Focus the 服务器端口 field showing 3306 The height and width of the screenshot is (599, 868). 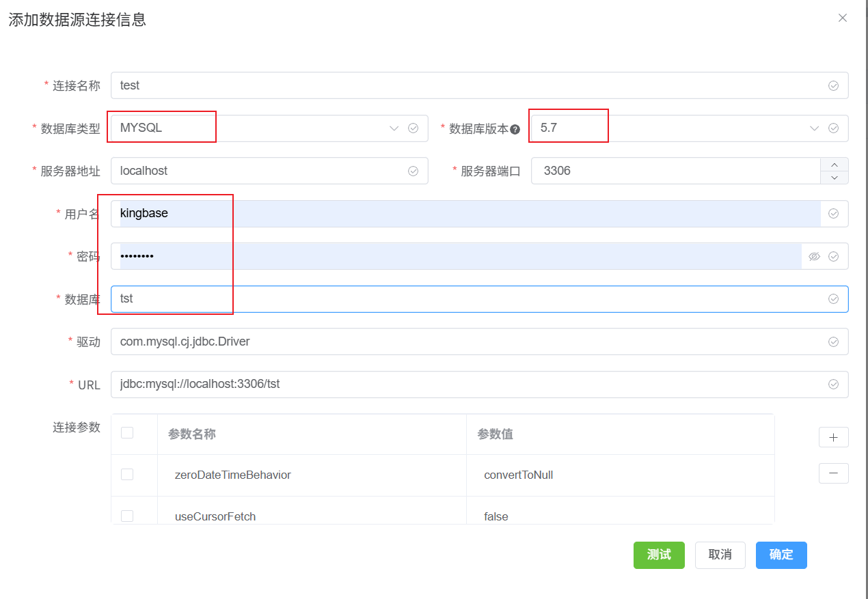pos(675,171)
